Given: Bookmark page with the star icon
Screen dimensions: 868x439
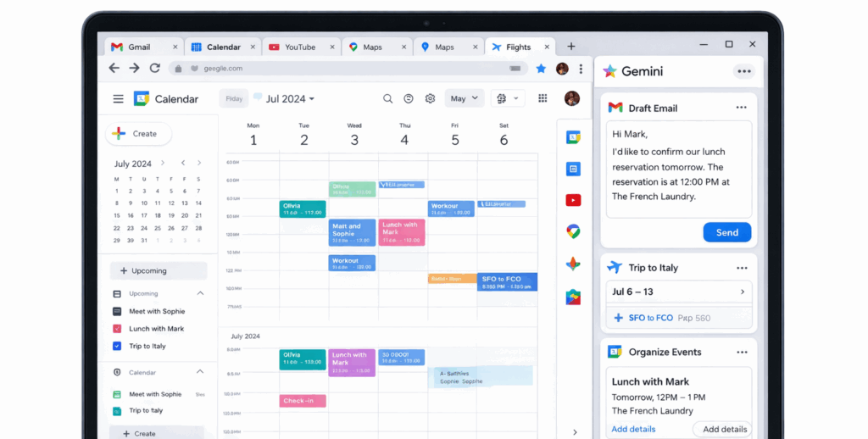Looking at the screenshot, I should (541, 69).
